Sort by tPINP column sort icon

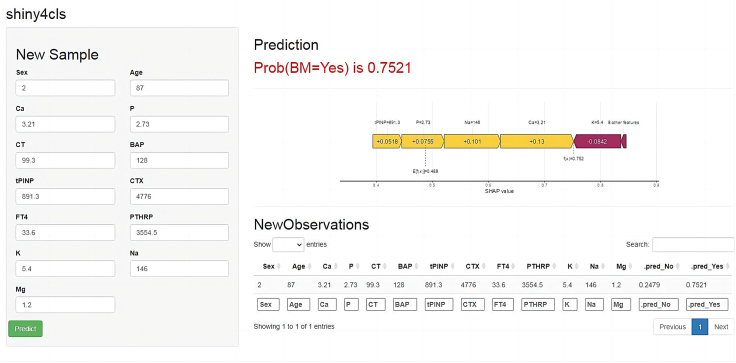tap(450, 266)
